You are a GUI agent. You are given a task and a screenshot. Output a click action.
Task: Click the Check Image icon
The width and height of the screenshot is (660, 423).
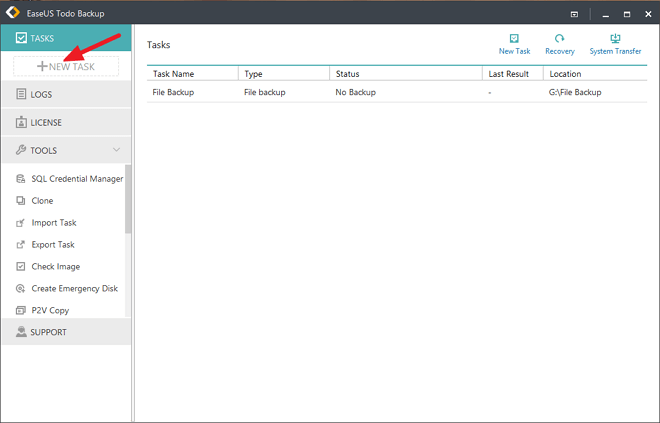[x=20, y=266]
